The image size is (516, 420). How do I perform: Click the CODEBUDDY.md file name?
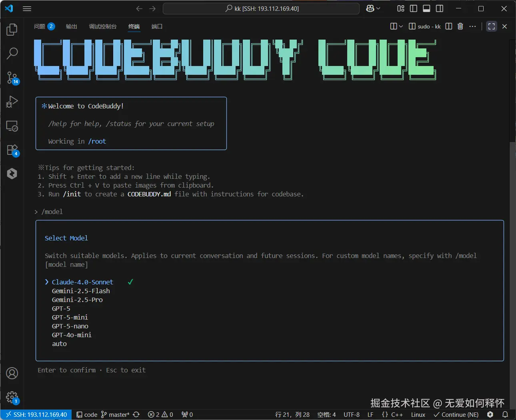tap(149, 194)
